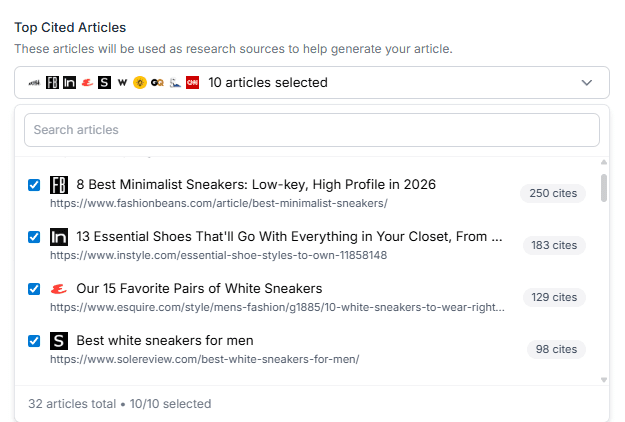Collapse the articles dropdown using the chevron
625x422 pixels.
tap(587, 83)
